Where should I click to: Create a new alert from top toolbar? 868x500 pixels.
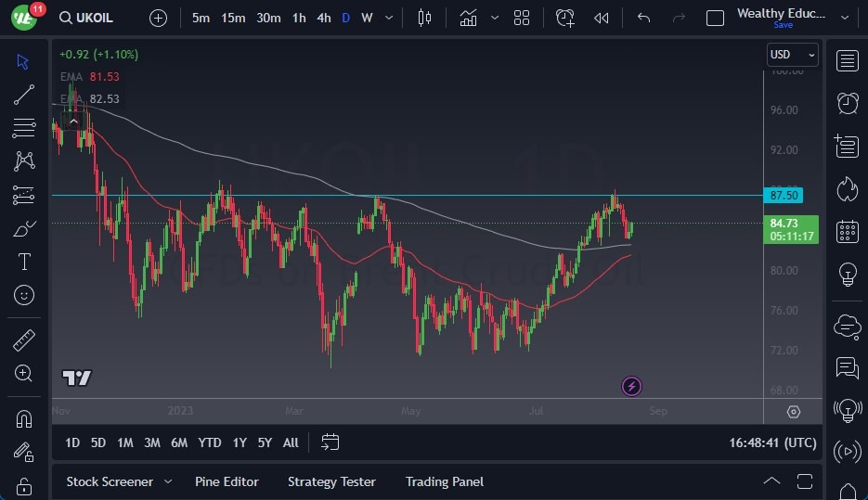pyautogui.click(x=564, y=18)
